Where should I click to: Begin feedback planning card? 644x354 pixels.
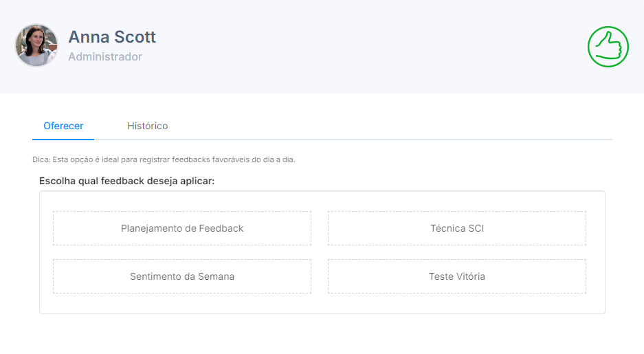point(182,228)
